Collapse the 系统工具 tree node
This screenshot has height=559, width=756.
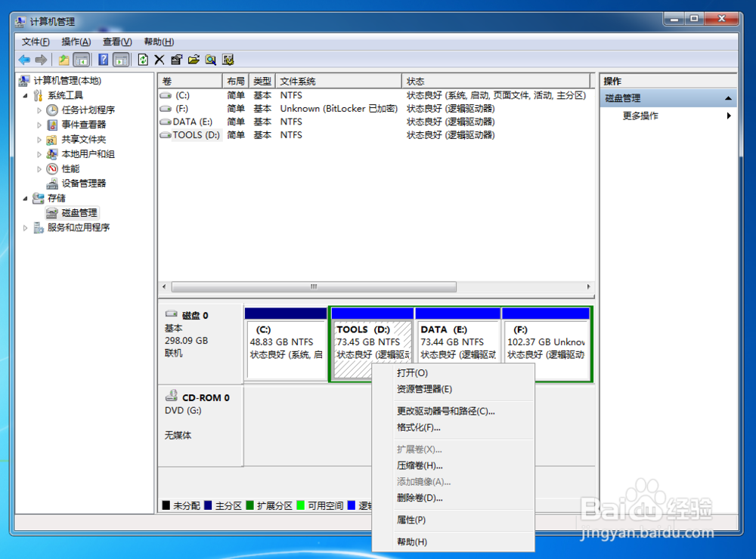25,95
